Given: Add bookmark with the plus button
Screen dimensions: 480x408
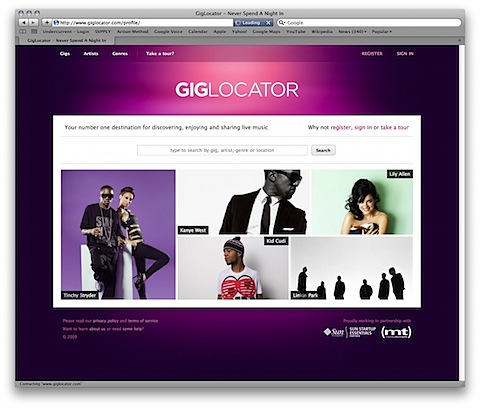Looking at the screenshot, I should (47, 23).
